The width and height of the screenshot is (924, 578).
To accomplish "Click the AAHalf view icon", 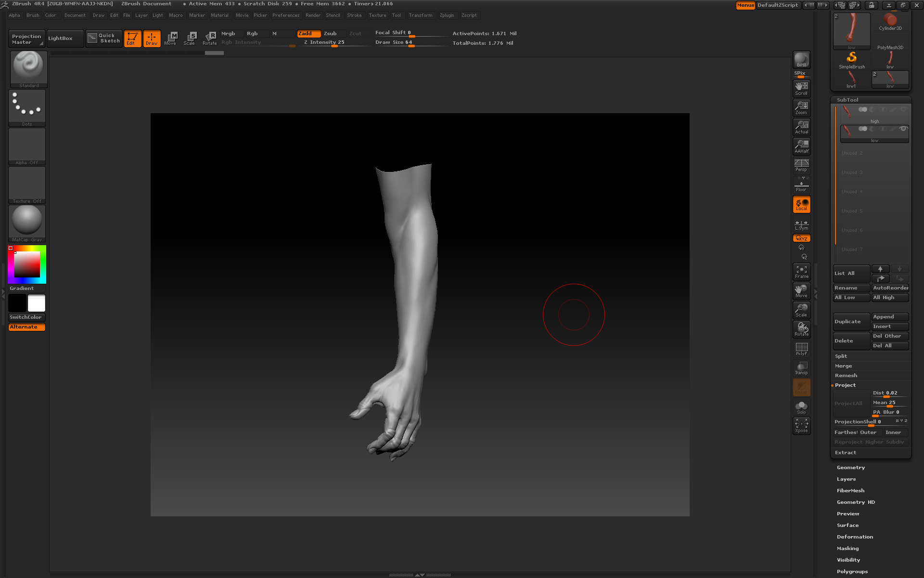I will coord(801,146).
